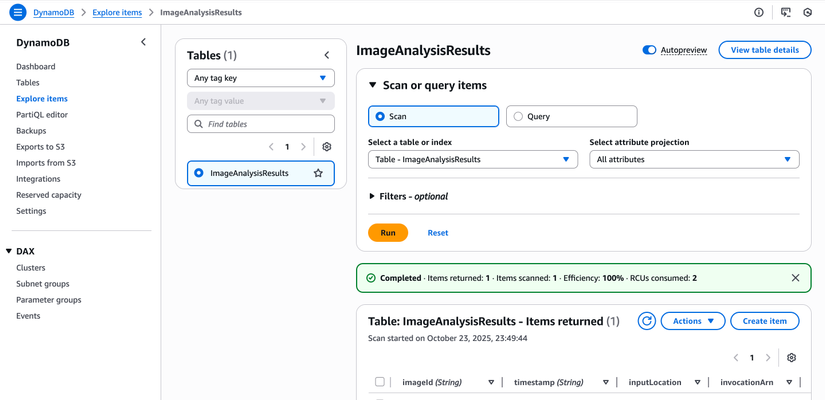The image size is (825, 400).
Task: Collapse the DynamoDB side navigation panel
Action: coord(143,42)
